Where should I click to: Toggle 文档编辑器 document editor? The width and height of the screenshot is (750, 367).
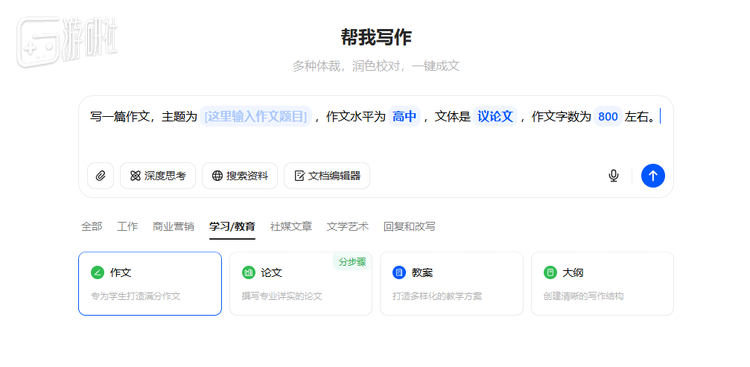[327, 176]
